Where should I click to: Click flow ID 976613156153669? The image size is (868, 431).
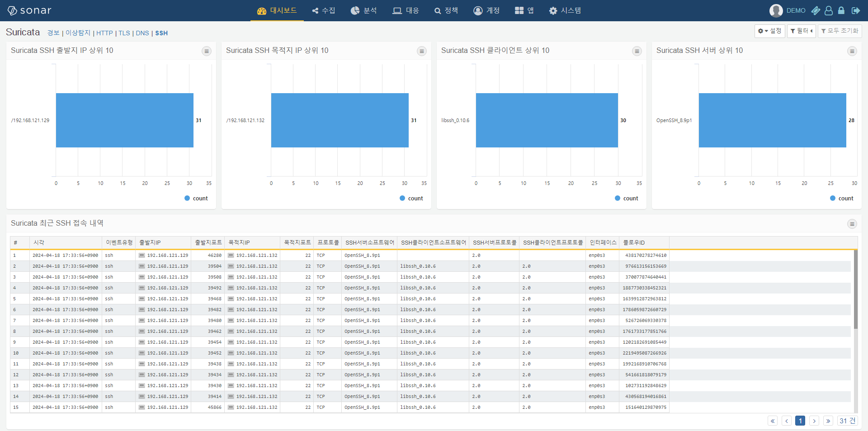tap(646, 266)
